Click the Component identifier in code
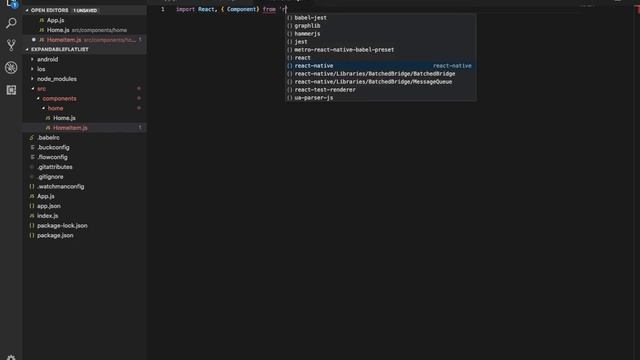Viewport: 640px width, 360px height. pos(241,9)
